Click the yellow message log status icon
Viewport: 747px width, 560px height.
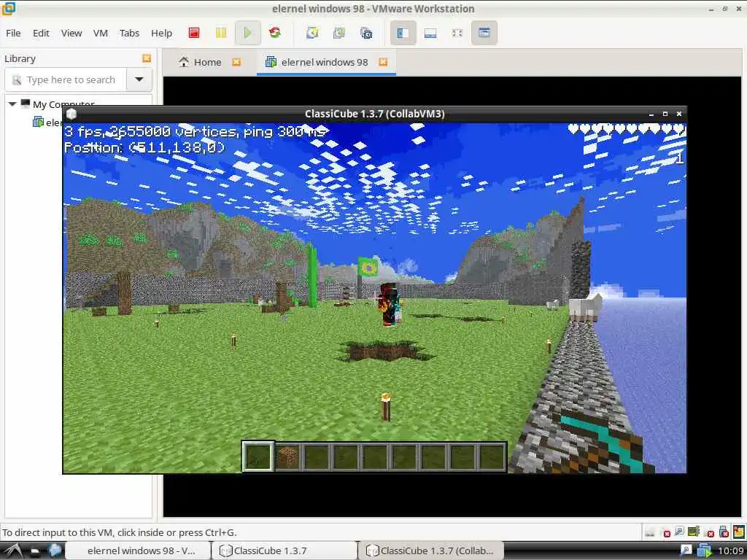coord(739,531)
